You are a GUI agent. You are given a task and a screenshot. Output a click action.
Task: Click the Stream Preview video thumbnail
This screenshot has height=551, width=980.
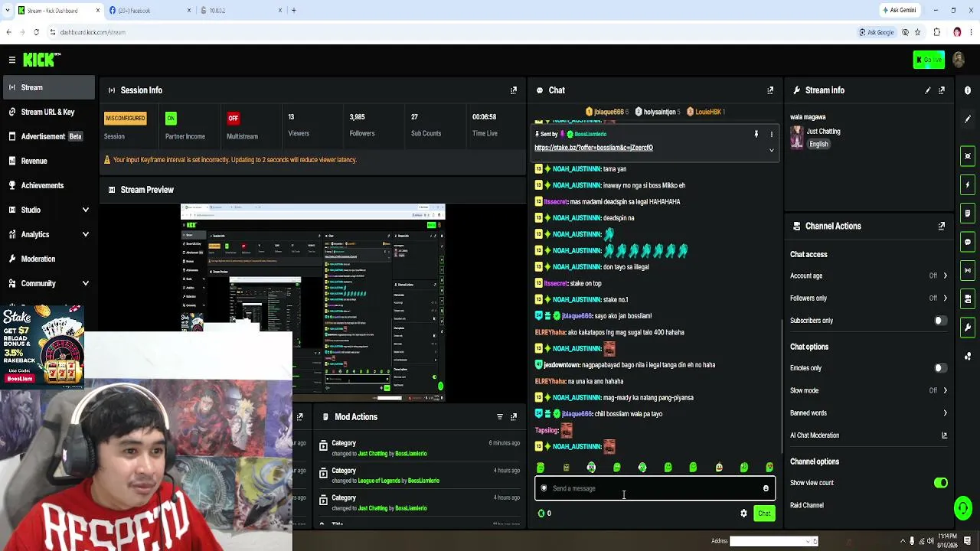[312, 302]
